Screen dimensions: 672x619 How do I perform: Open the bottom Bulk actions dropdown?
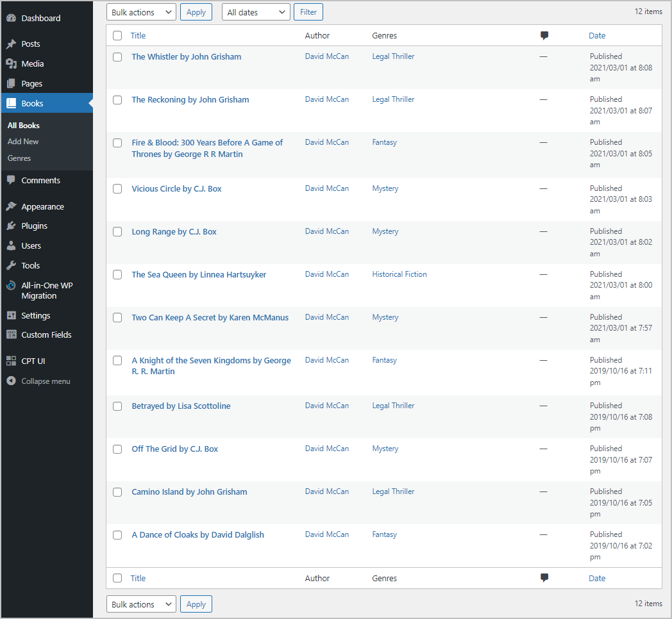coord(141,604)
